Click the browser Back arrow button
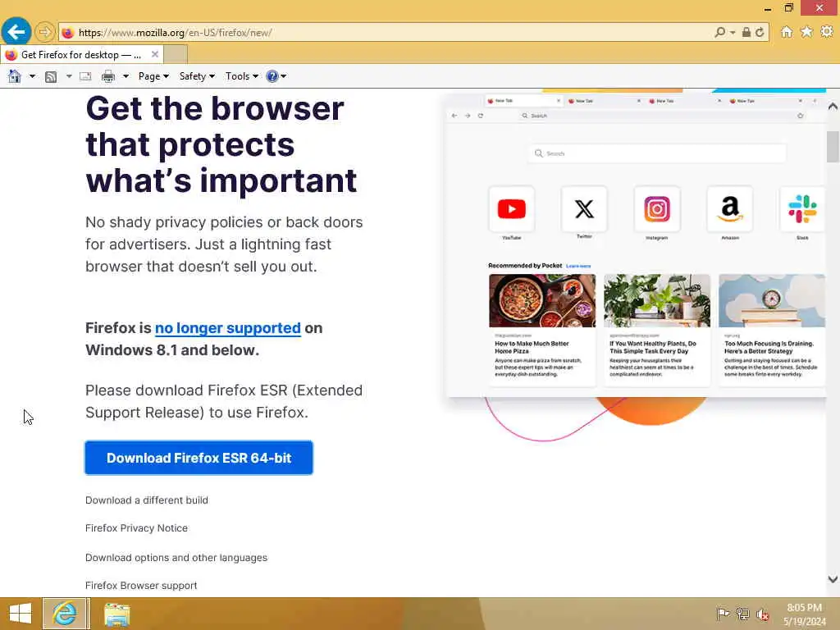The image size is (840, 630). pos(16,32)
